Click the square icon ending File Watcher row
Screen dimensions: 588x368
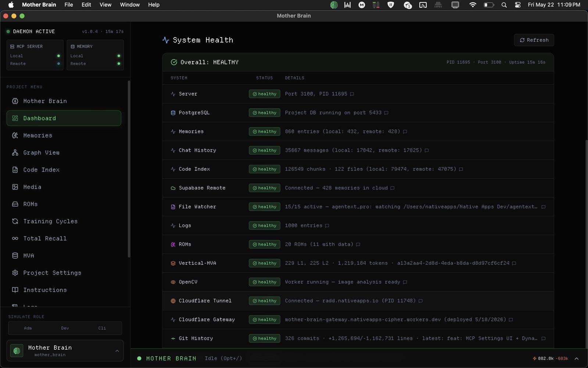(544, 207)
